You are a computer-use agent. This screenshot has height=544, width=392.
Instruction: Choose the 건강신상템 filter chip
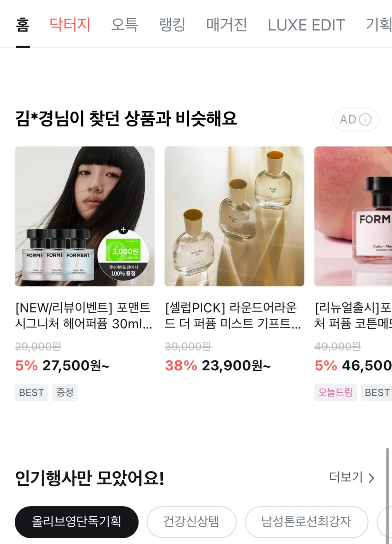(x=191, y=522)
